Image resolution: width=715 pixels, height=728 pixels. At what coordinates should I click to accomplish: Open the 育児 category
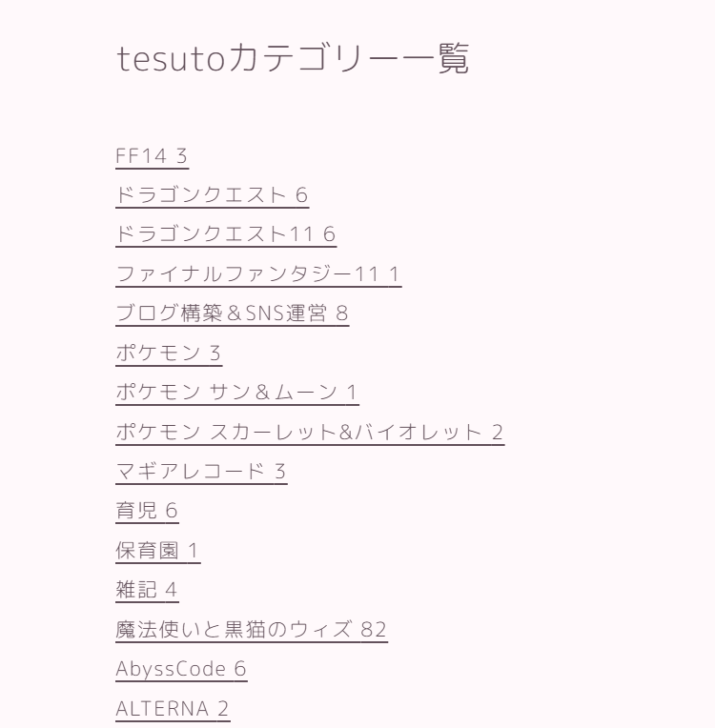point(147,511)
